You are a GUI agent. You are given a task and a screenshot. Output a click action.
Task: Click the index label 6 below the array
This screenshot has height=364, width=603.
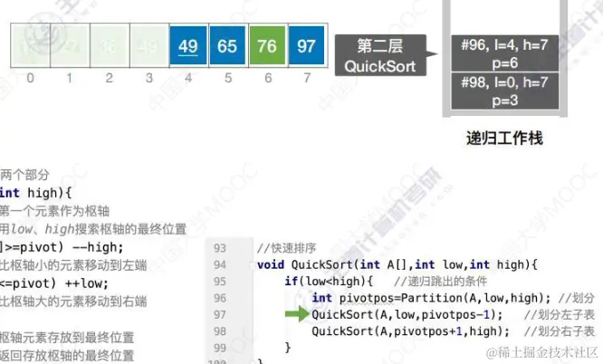(x=268, y=78)
